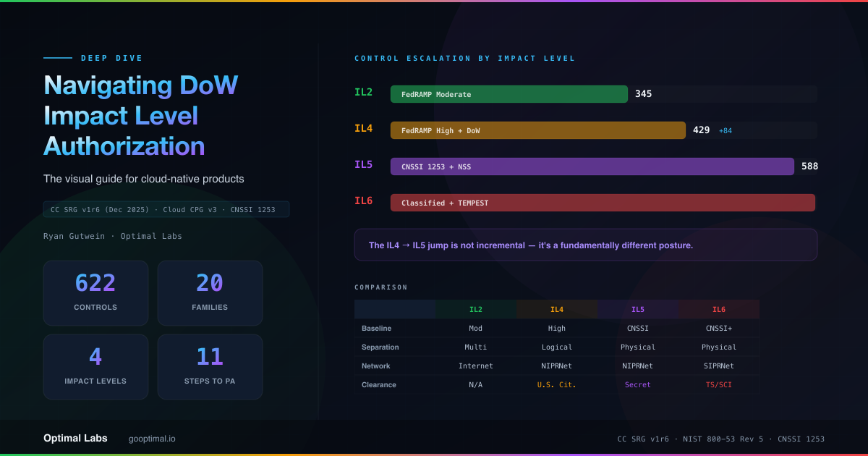Select the IL6 table column header
The height and width of the screenshot is (456, 868).
point(719,309)
